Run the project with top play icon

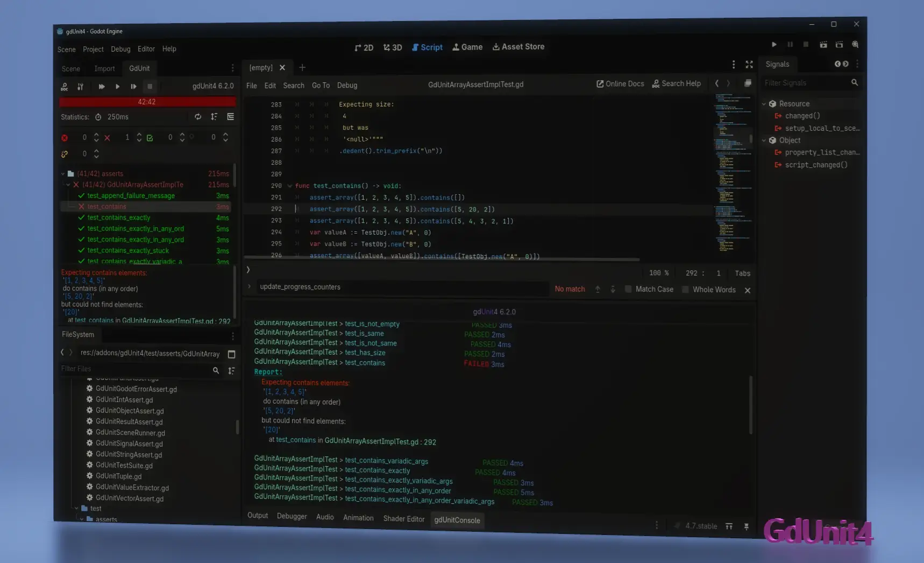point(774,45)
